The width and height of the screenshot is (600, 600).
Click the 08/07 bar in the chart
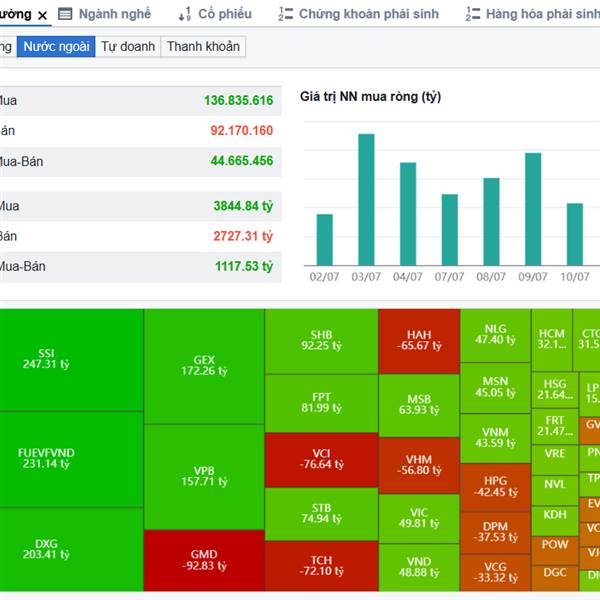(491, 222)
